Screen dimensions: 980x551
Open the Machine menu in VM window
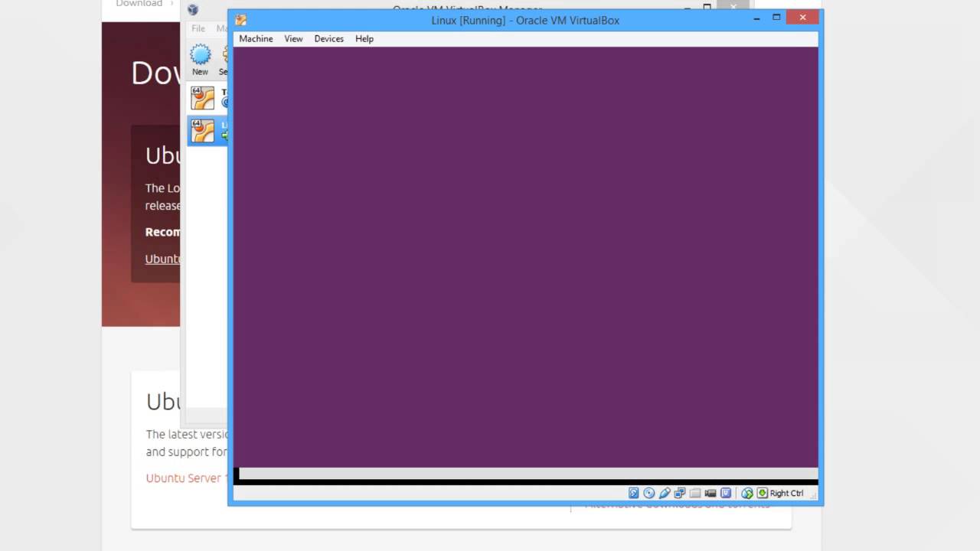click(256, 38)
